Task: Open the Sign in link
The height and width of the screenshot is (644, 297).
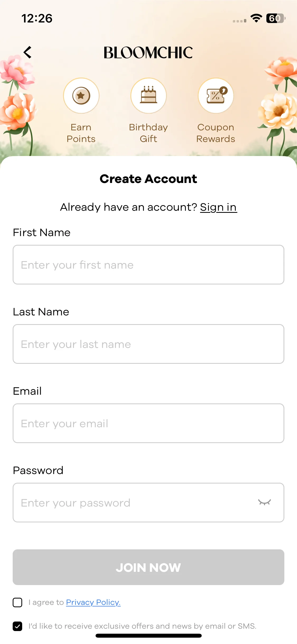Action: [218, 207]
